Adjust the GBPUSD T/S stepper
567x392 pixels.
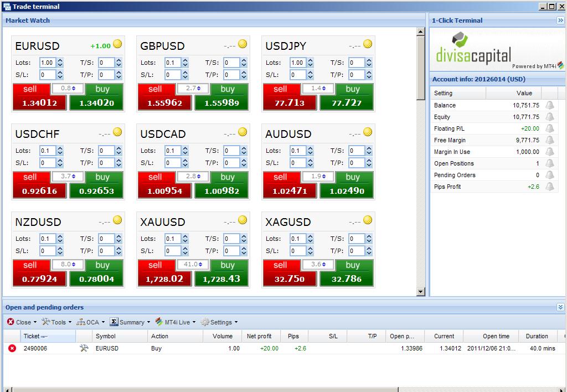pos(244,63)
